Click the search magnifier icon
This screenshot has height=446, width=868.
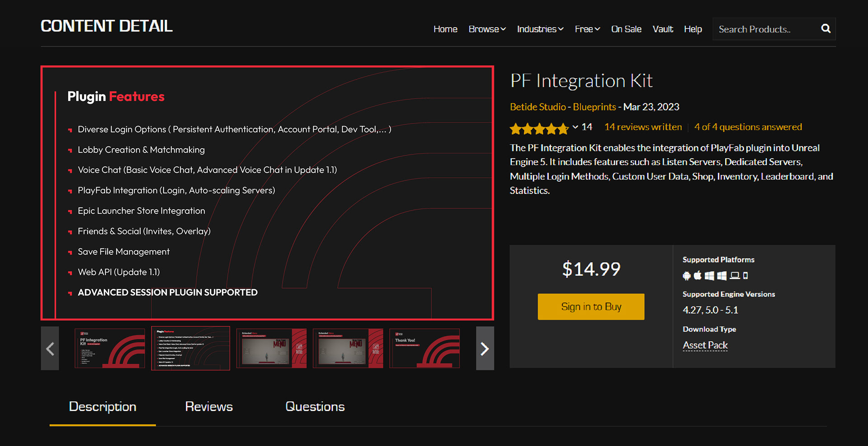coord(826,29)
